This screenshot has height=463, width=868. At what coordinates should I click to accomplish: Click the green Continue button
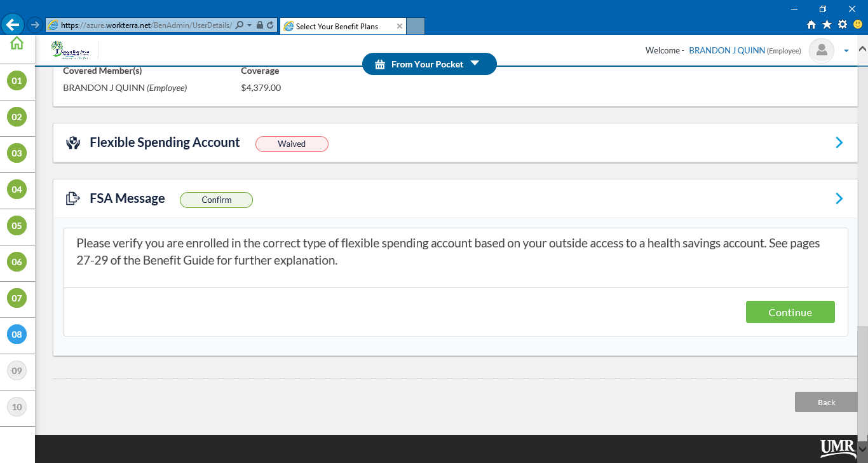tap(790, 312)
